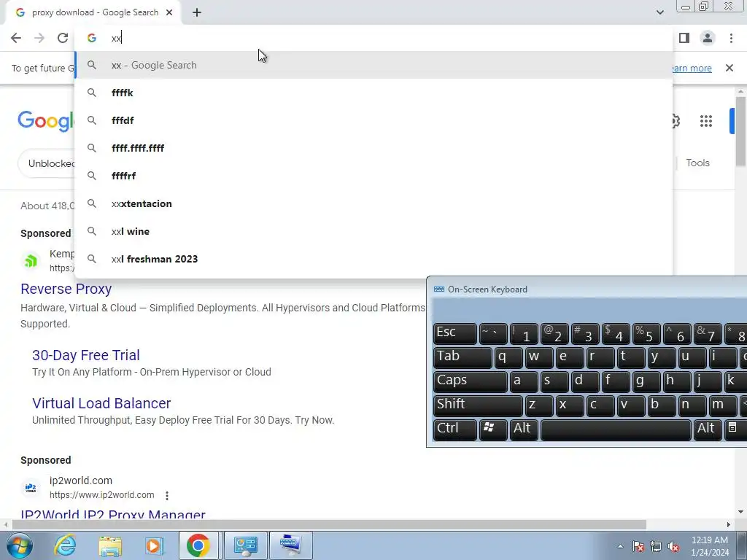Click the Esc key on On-Screen Keyboard
This screenshot has height=560, width=747.
(x=455, y=333)
